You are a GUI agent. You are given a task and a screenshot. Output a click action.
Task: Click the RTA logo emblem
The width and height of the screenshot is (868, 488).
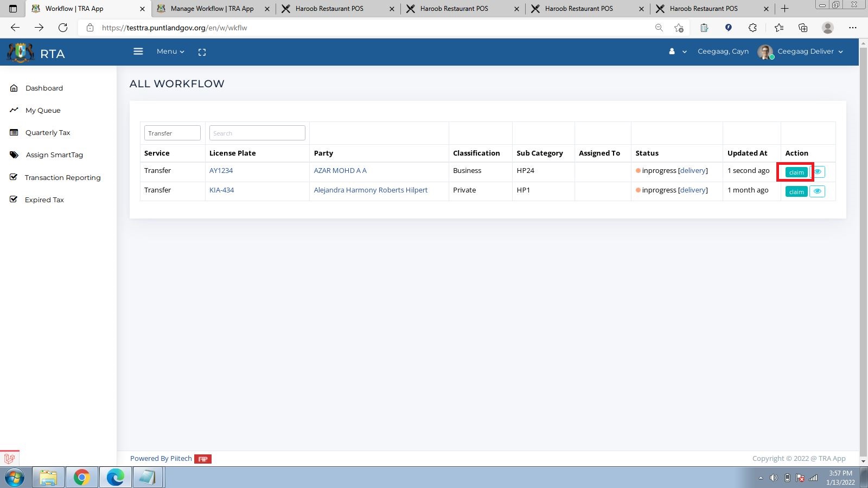[x=20, y=53]
